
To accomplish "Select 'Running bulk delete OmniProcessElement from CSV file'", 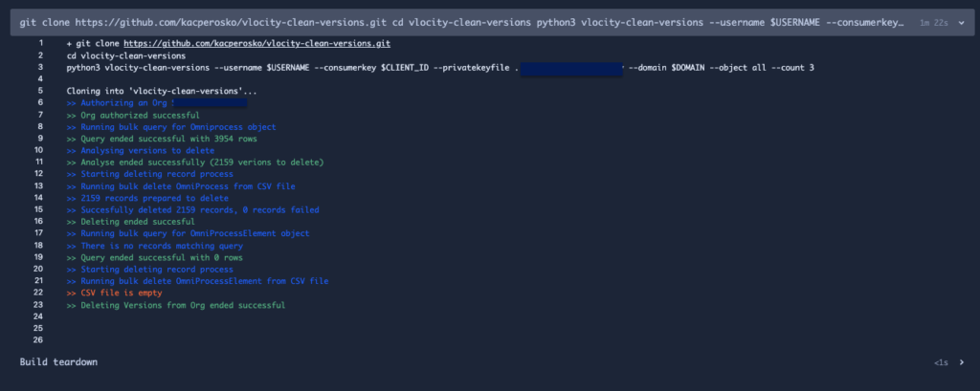I will [x=197, y=281].
